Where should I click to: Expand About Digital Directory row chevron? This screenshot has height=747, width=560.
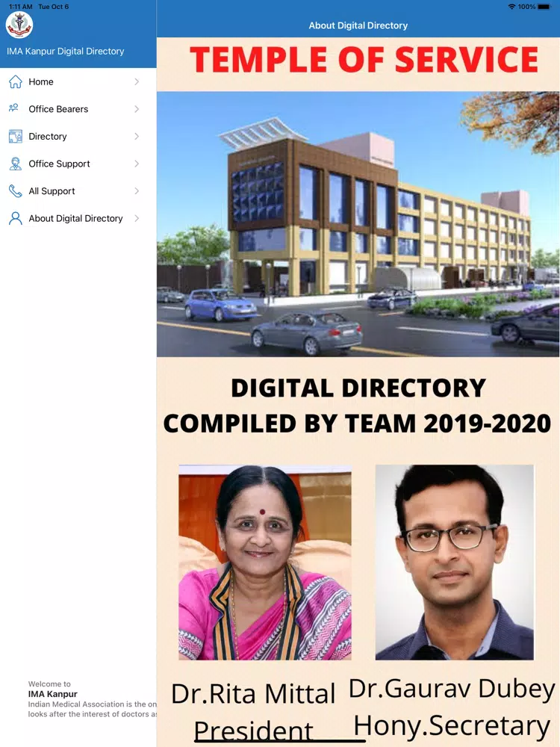(137, 218)
